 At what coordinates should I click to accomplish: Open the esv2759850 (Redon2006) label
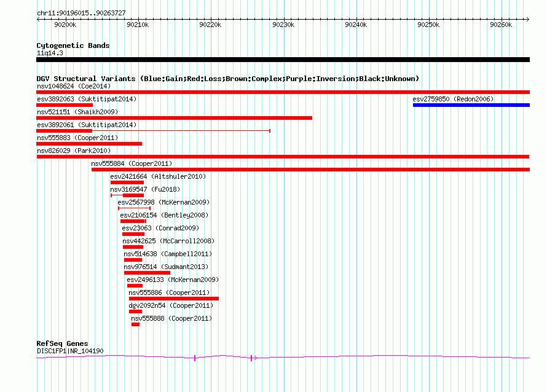pos(453,99)
